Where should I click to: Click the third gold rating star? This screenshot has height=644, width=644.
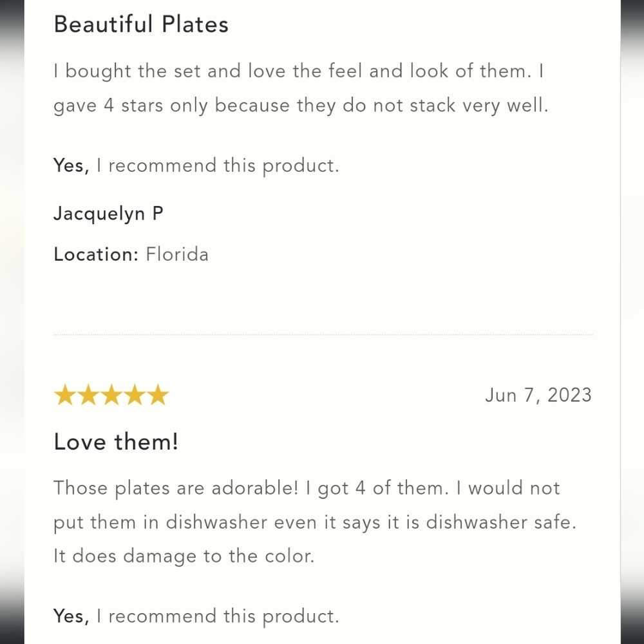[111, 395]
